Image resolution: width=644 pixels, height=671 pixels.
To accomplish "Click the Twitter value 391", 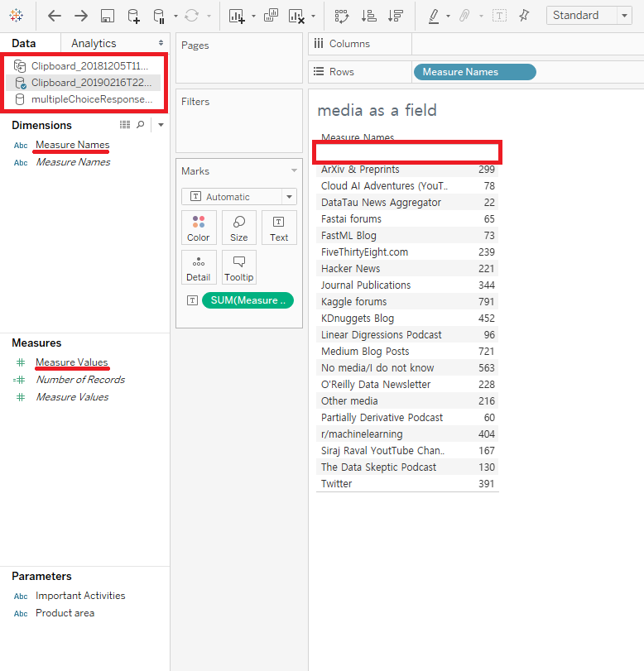I will click(x=487, y=483).
